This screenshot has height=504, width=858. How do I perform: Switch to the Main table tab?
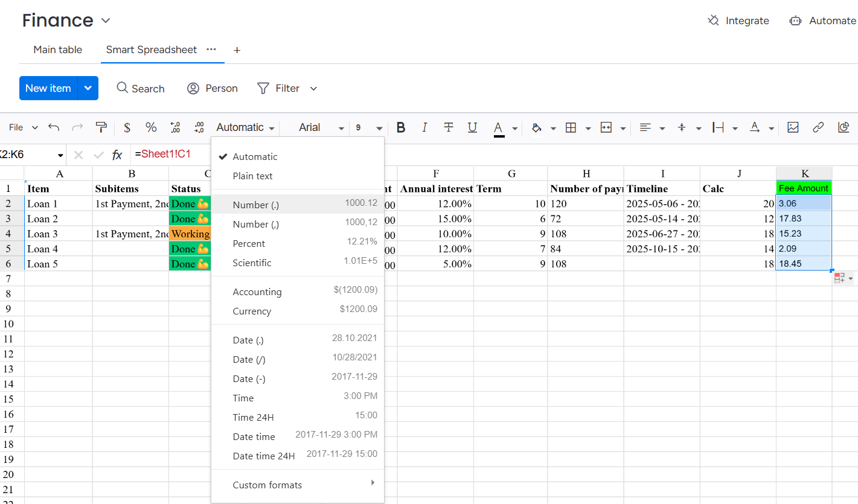pos(58,49)
